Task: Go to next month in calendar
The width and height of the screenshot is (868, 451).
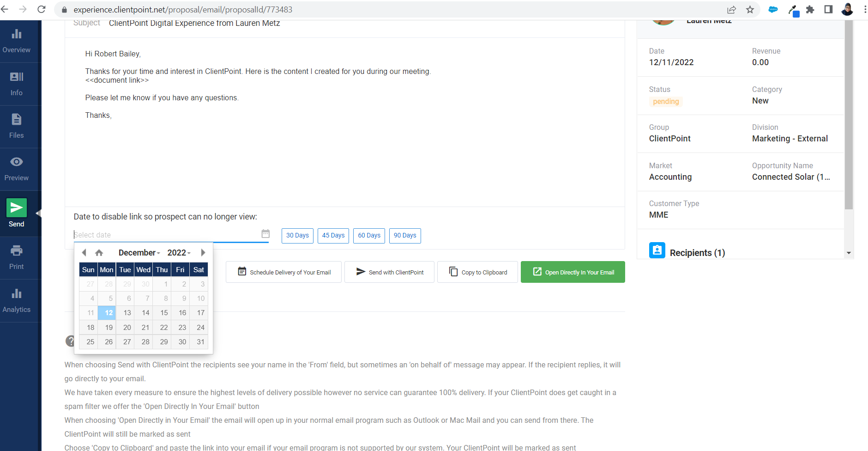Action: [203, 252]
